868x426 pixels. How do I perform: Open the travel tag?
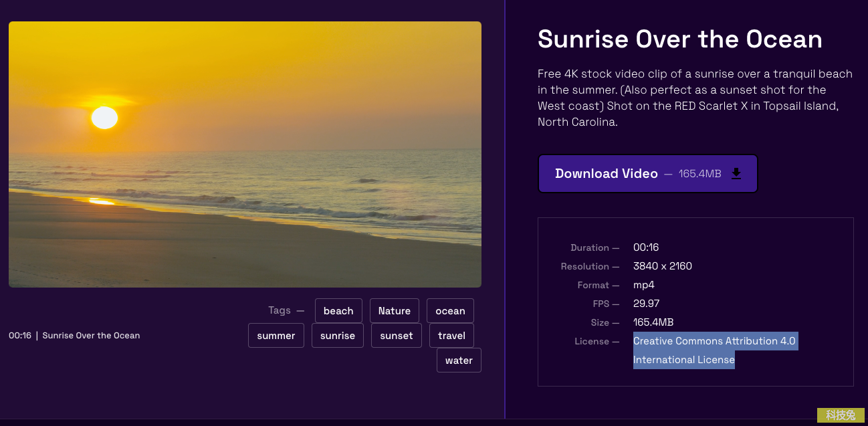tap(451, 336)
